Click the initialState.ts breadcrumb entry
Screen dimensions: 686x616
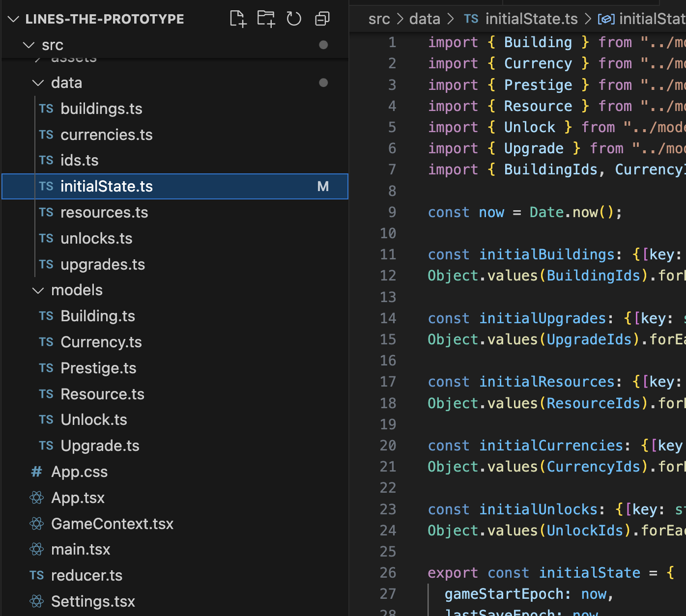pos(531,19)
